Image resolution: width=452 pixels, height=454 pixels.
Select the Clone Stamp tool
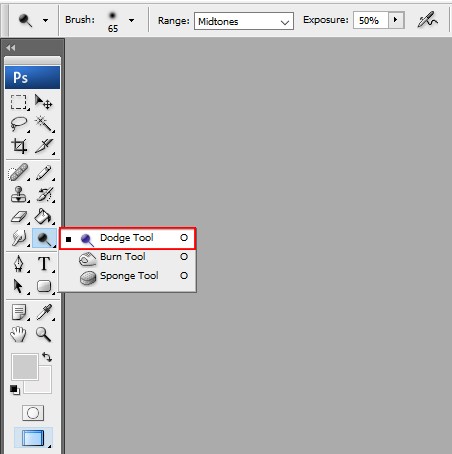(x=19, y=194)
